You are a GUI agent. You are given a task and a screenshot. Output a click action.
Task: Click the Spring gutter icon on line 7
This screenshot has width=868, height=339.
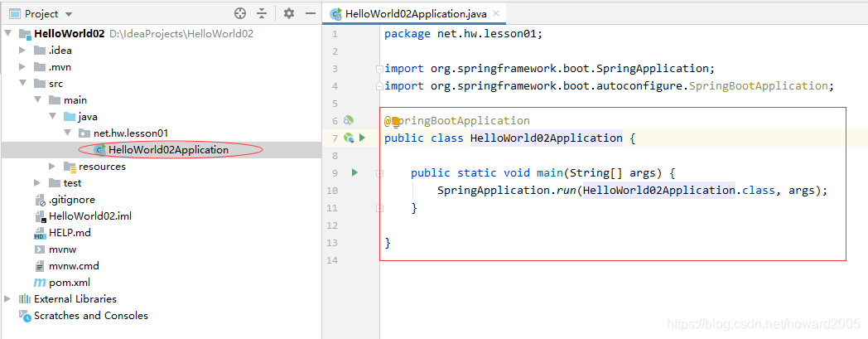(349, 138)
